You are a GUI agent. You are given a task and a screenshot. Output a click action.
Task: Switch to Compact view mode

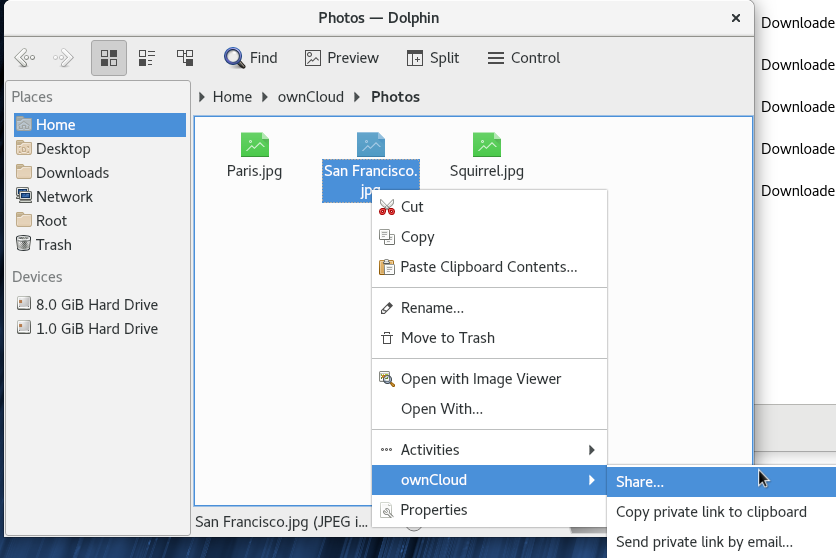point(147,58)
